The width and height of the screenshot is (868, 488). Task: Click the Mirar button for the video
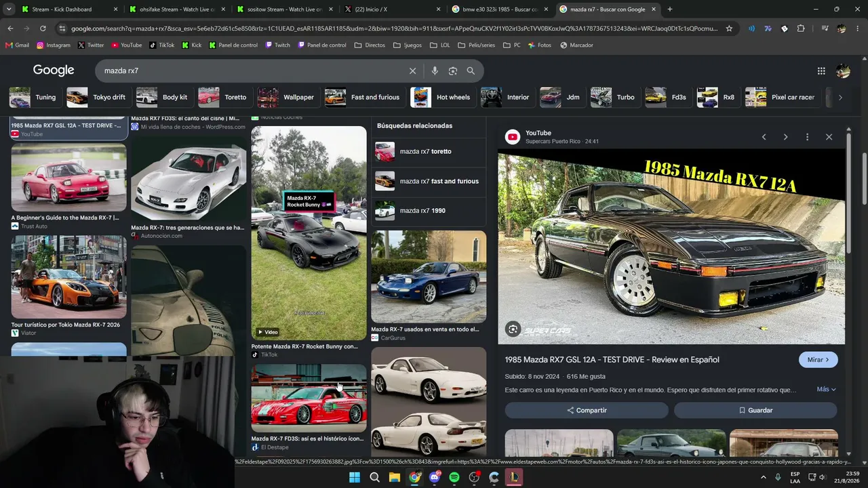(x=818, y=360)
